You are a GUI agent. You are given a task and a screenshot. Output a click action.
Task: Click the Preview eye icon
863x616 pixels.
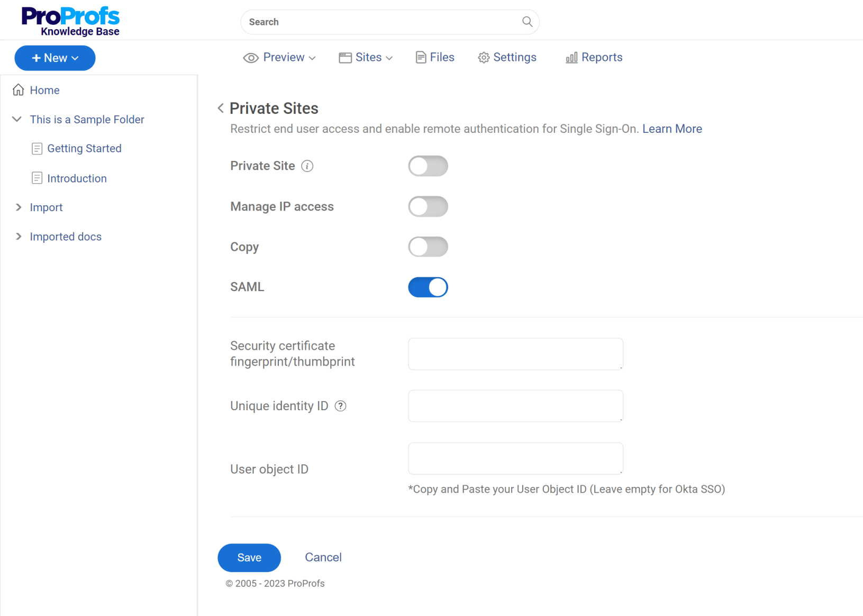(251, 58)
